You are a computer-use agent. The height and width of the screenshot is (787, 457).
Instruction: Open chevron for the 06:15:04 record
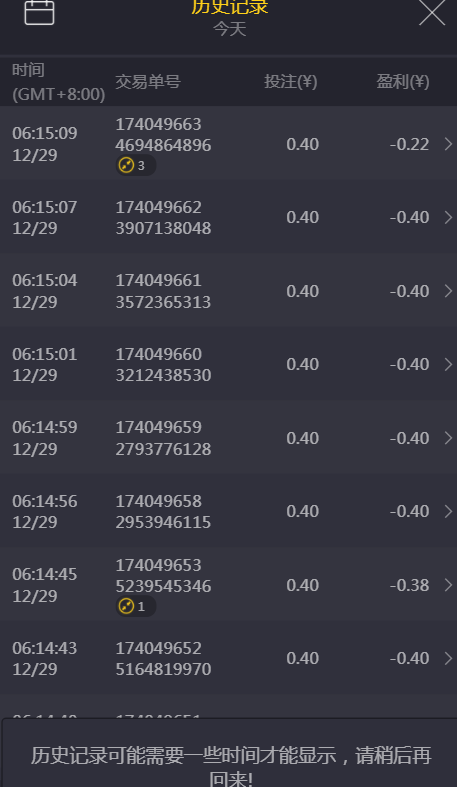pyautogui.click(x=448, y=291)
